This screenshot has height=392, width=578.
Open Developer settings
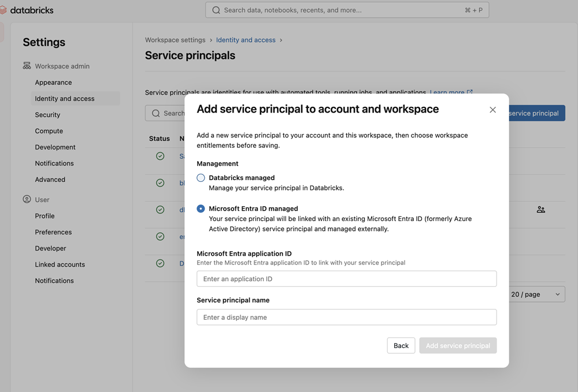(50, 248)
